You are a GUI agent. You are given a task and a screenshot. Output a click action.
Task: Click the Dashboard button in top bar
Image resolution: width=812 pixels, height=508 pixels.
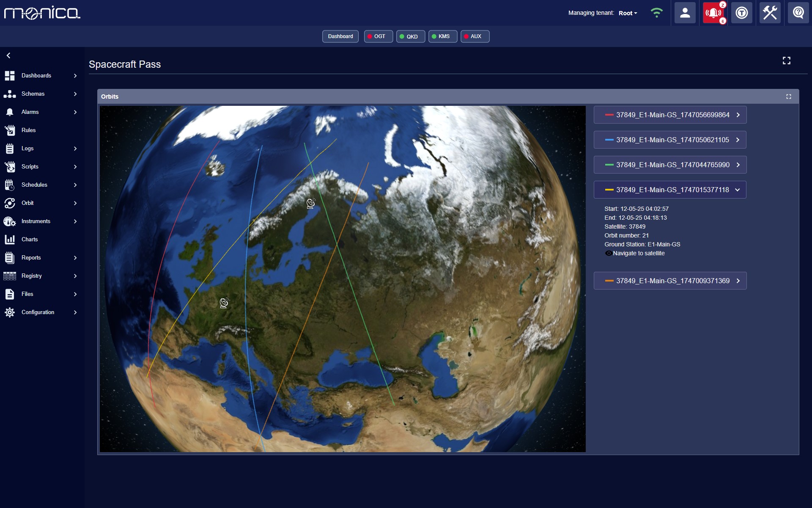pyautogui.click(x=340, y=36)
